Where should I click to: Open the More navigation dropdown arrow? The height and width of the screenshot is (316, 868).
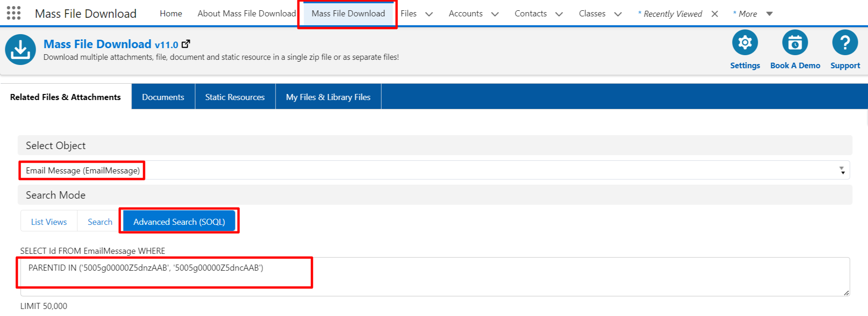tap(769, 14)
